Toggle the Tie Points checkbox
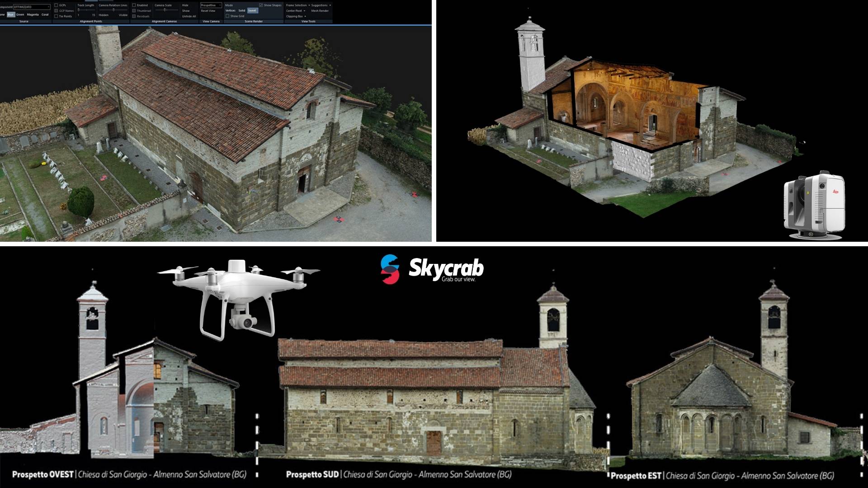Screen dimensions: 868x488 56,16
